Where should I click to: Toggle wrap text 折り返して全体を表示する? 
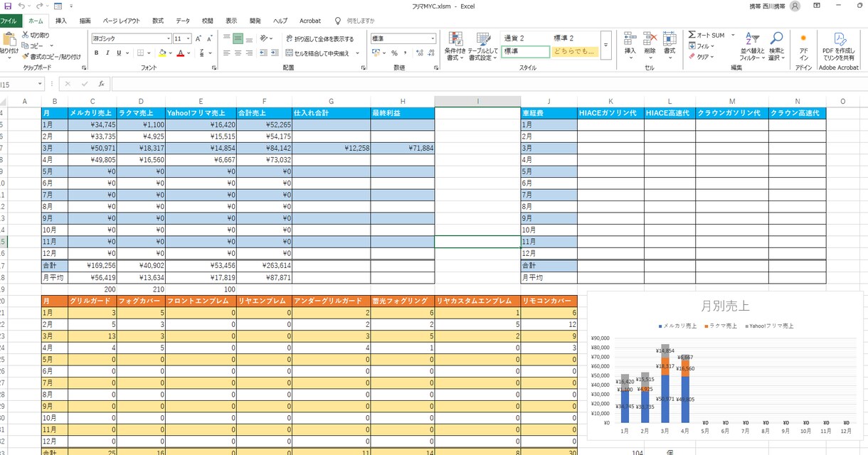click(x=319, y=39)
